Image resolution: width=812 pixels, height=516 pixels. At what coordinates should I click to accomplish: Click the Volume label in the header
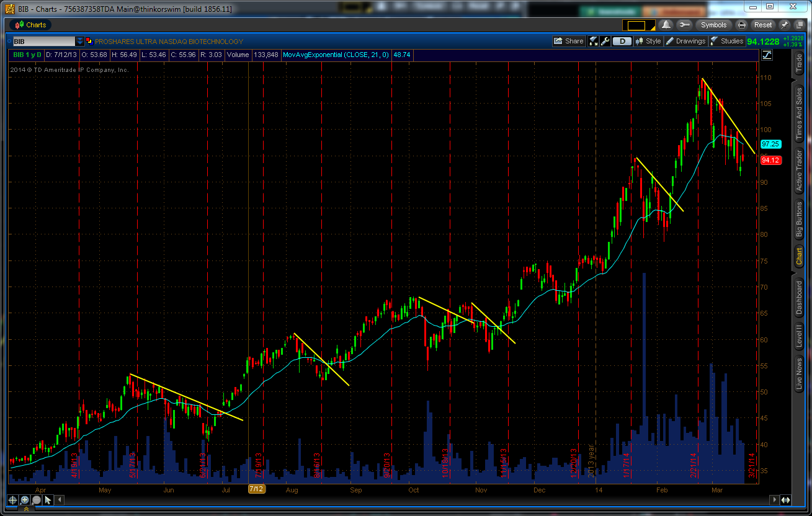(238, 55)
